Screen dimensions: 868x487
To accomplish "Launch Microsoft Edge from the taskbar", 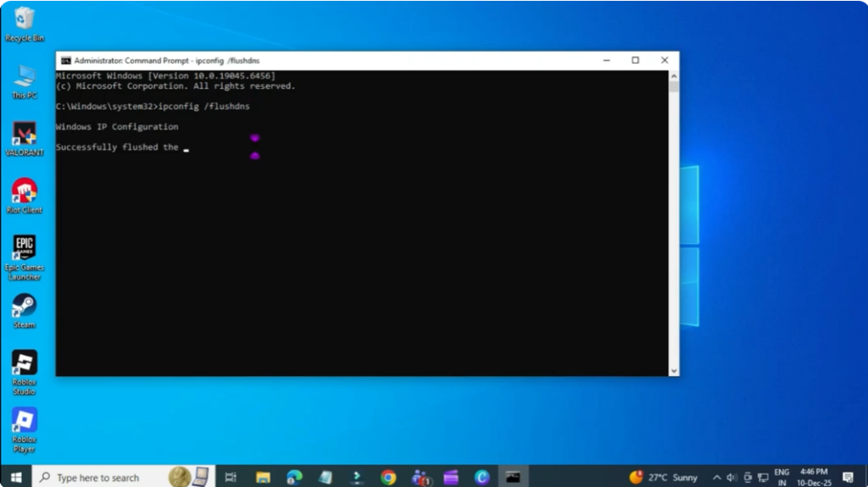I will click(294, 477).
